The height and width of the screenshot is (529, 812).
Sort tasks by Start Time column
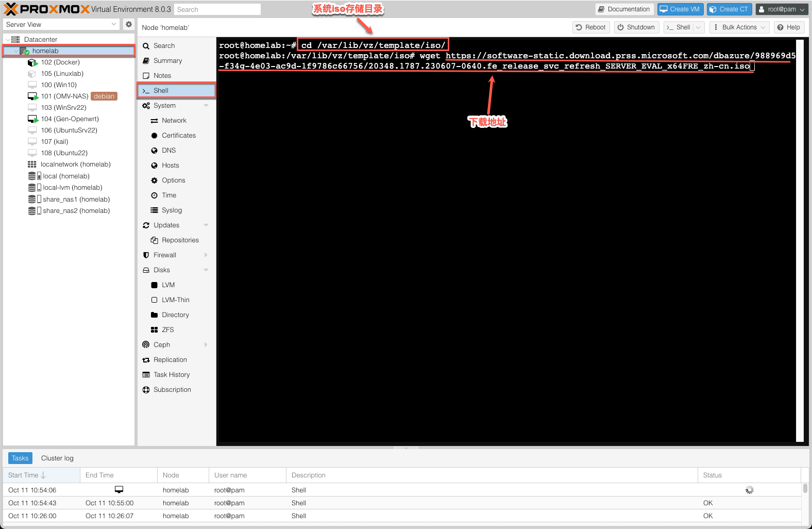41,475
